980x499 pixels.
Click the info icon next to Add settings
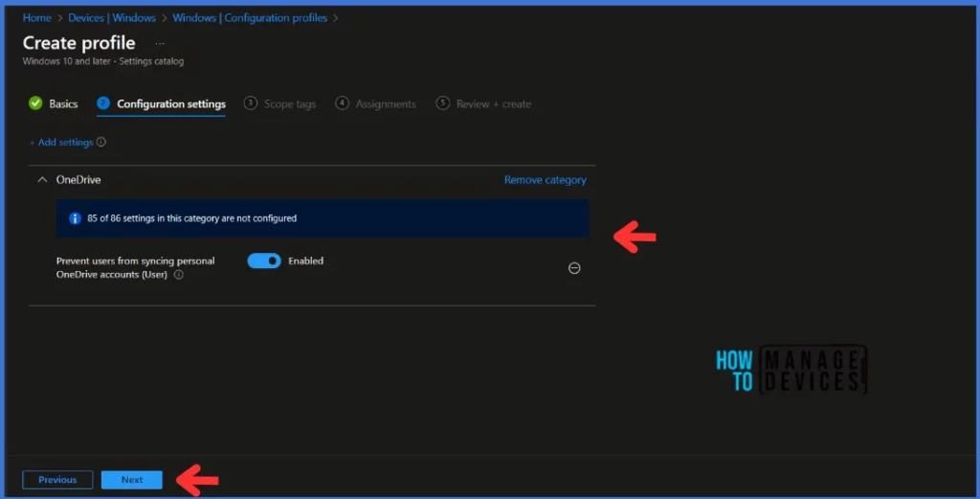click(101, 142)
